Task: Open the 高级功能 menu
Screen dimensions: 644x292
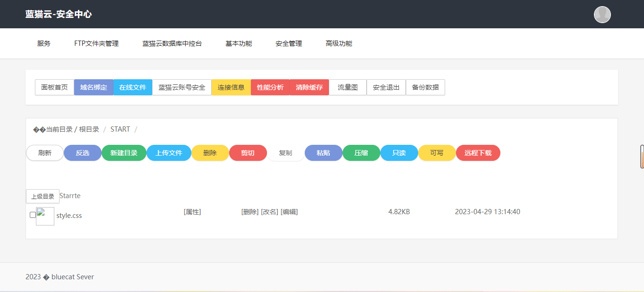Action: (x=339, y=43)
